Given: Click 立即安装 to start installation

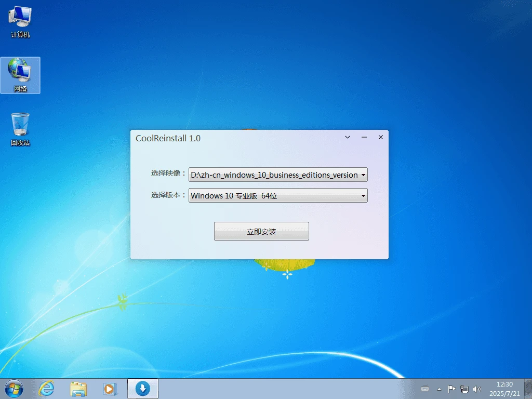Looking at the screenshot, I should pyautogui.click(x=261, y=231).
